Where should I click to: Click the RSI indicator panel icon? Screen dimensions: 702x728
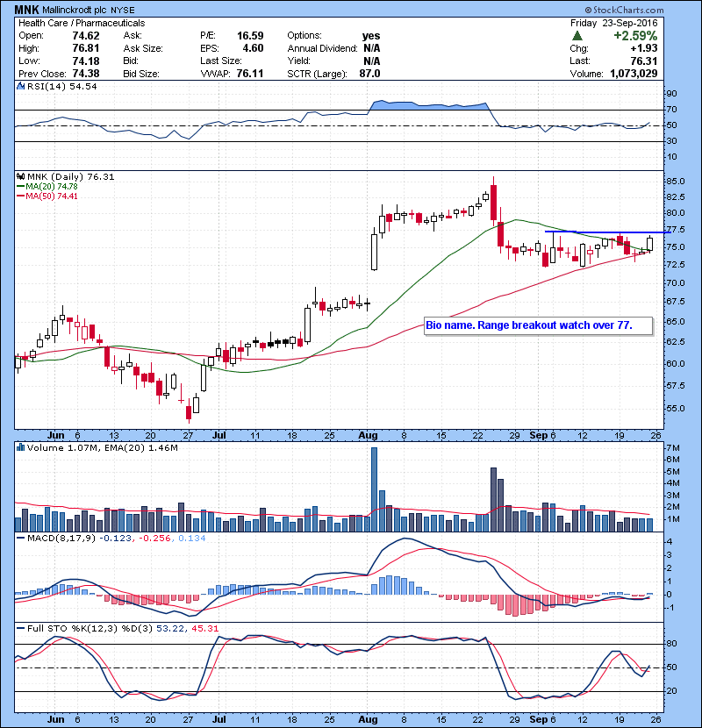tap(20, 86)
